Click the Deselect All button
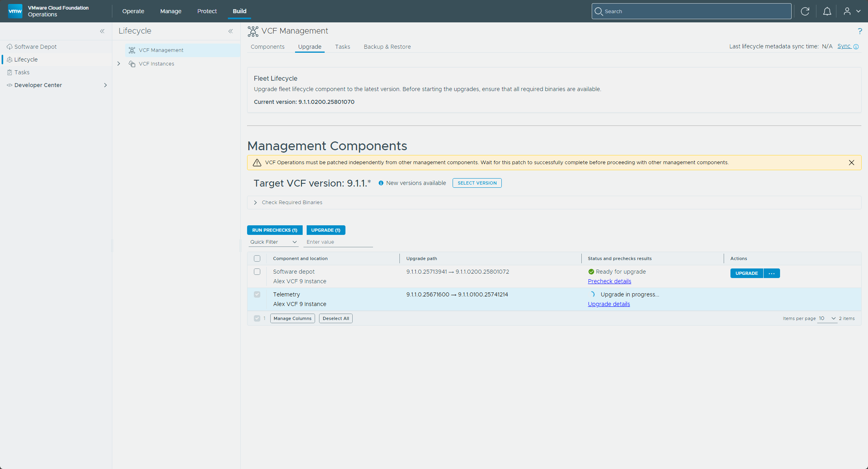Viewport: 868px width, 469px height. [336, 318]
